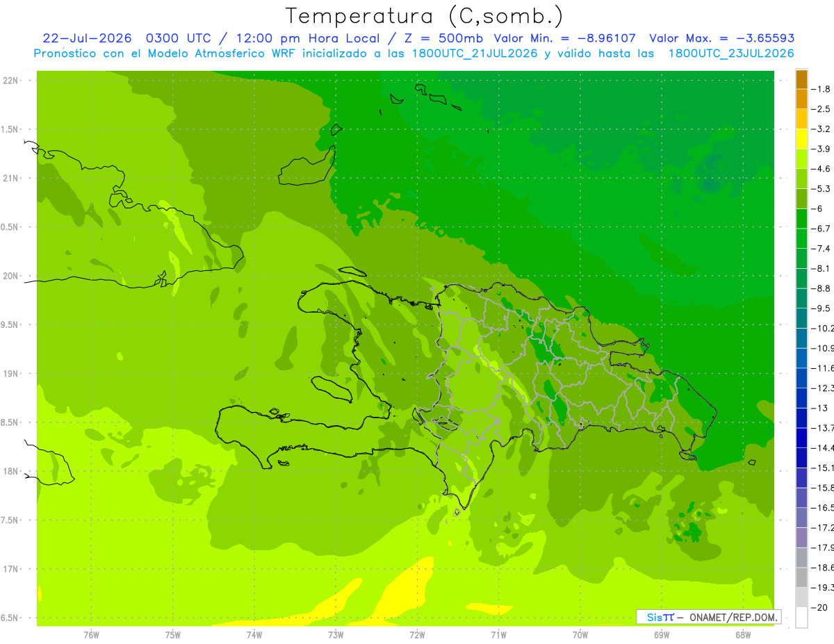Click the "-8.8" colorbar label

tap(821, 288)
